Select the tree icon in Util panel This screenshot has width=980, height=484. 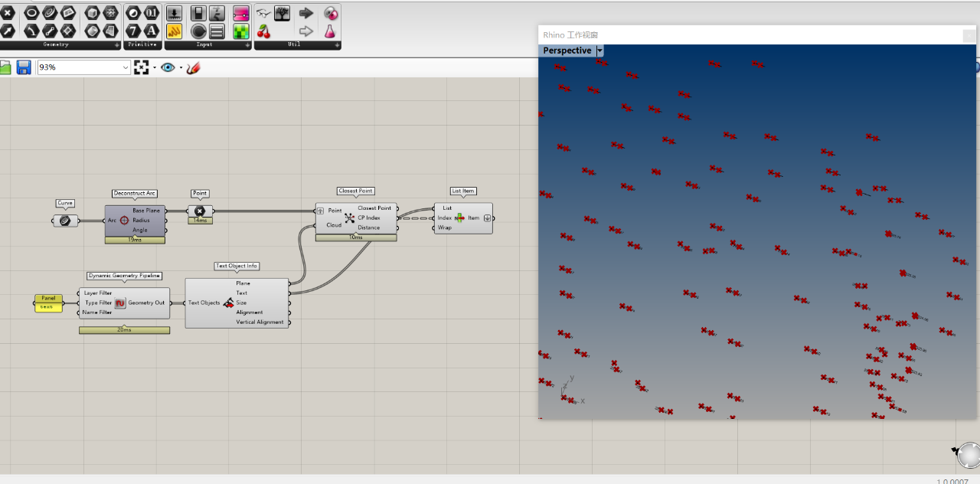pyautogui.click(x=283, y=13)
